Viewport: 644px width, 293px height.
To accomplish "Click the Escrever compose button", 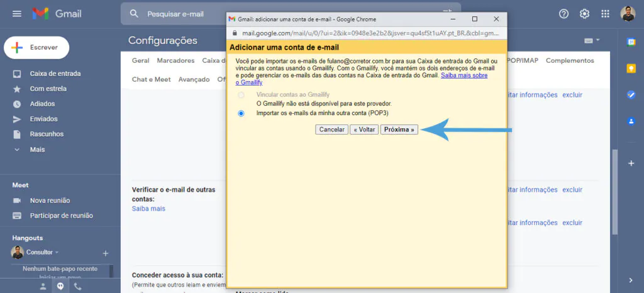I will pyautogui.click(x=36, y=48).
